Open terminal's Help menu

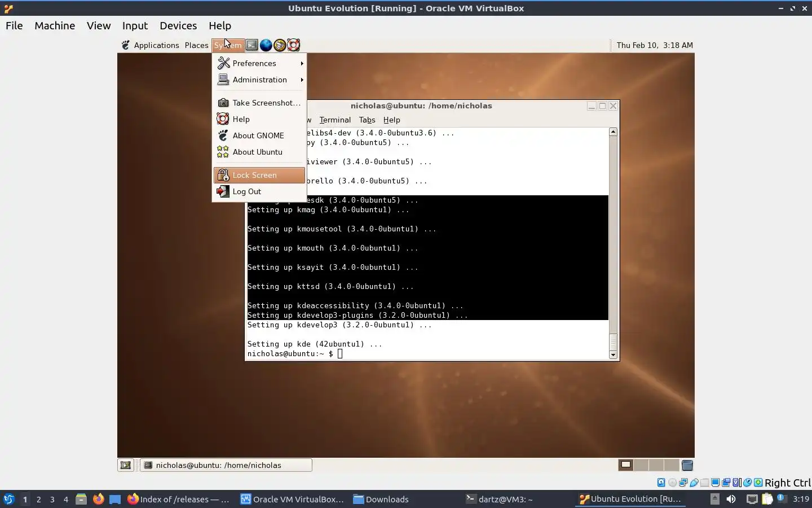[391, 120]
